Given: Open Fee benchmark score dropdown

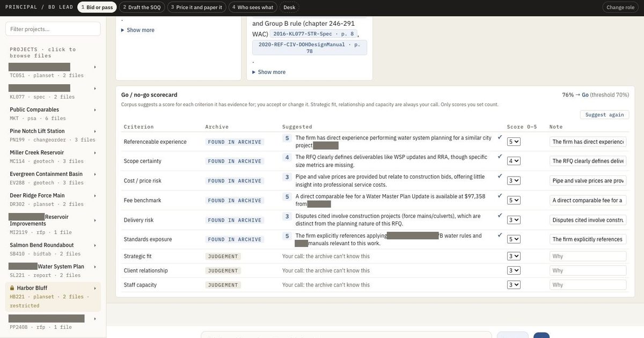Looking at the screenshot, I should coord(514,200).
